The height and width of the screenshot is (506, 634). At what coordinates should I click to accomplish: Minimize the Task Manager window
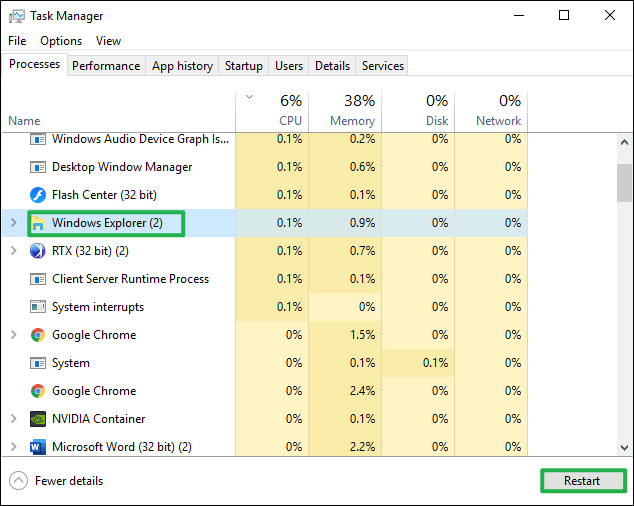[519, 16]
